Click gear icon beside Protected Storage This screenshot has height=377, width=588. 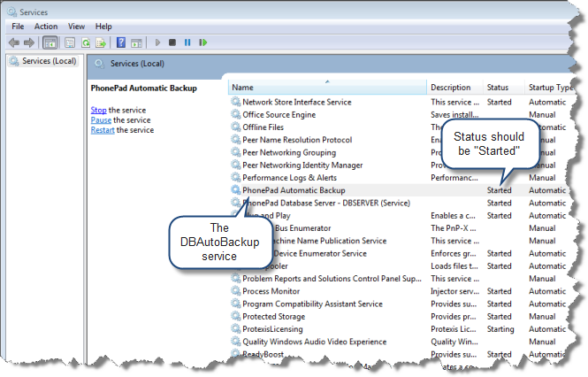[235, 316]
